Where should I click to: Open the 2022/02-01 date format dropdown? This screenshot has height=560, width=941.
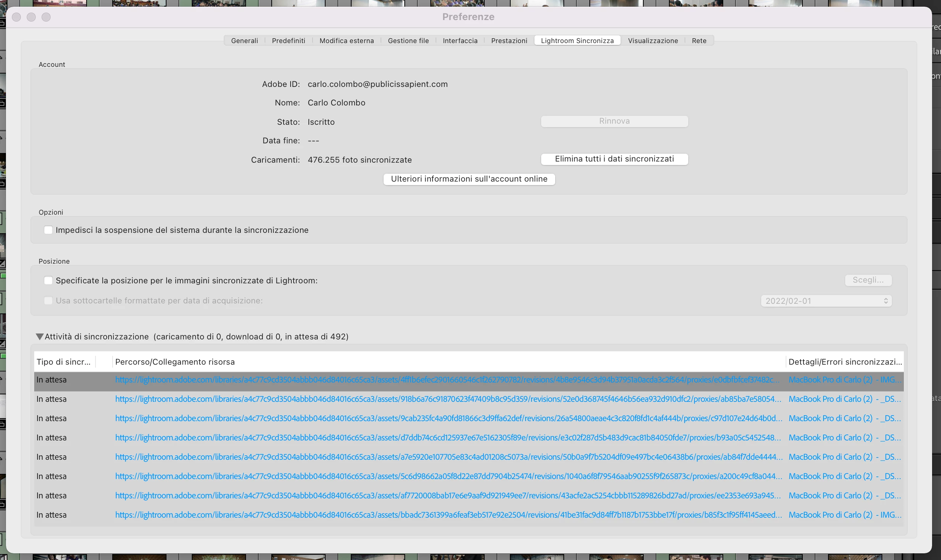coord(826,301)
